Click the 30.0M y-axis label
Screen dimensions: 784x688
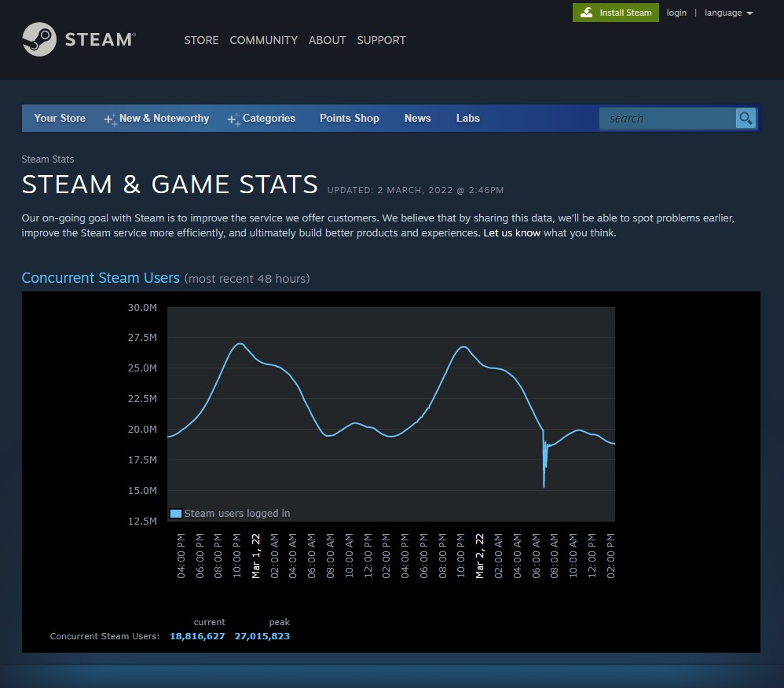[142, 308]
